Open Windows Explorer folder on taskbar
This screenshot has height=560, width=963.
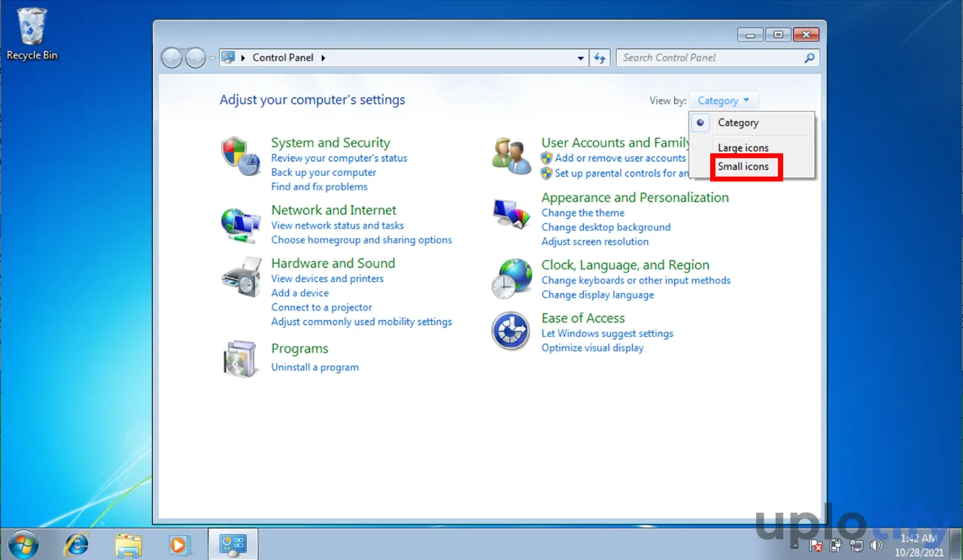(x=129, y=544)
